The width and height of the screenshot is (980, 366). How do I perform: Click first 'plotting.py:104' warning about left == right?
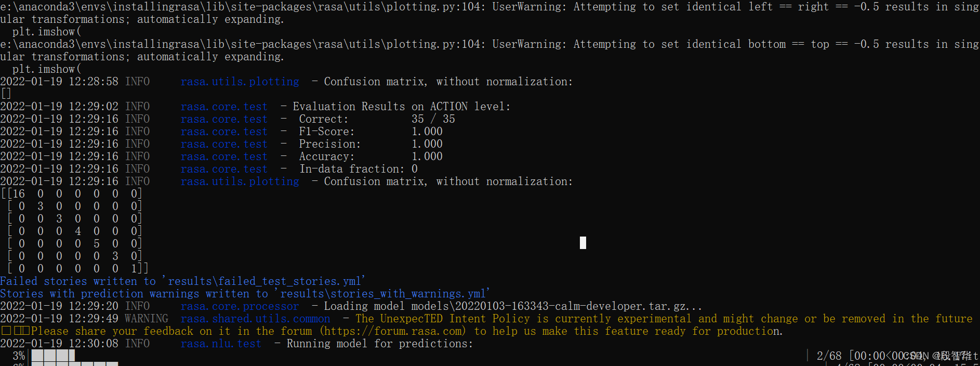[x=489, y=13]
